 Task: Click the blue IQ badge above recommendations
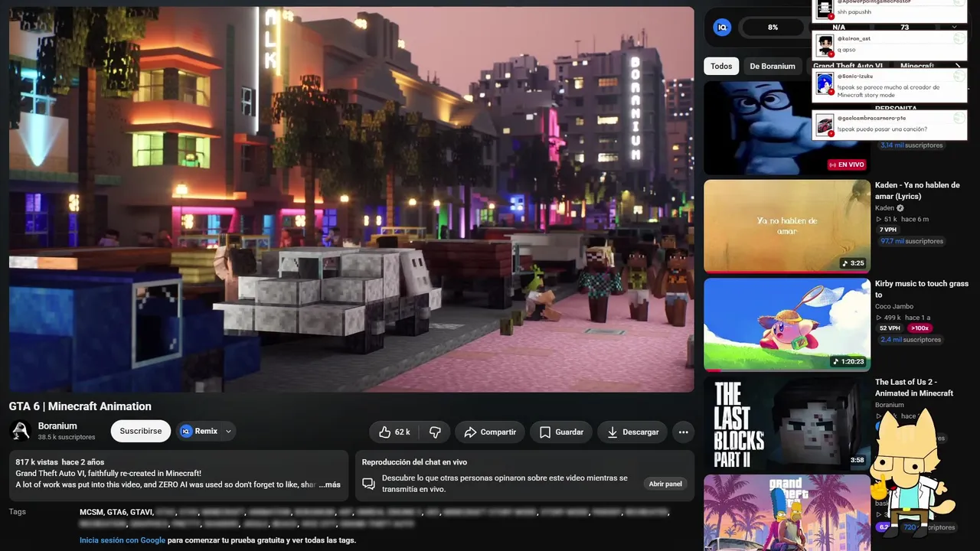coord(722,28)
